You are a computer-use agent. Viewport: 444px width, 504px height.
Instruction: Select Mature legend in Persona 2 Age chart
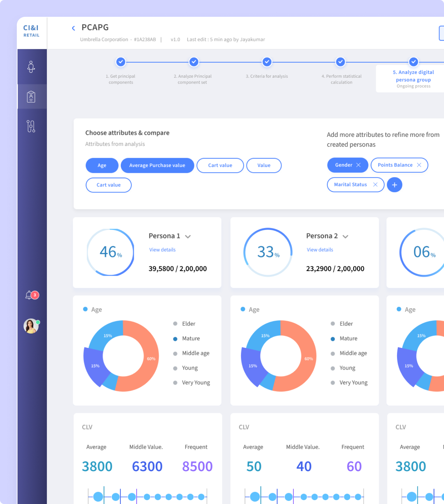(344, 338)
